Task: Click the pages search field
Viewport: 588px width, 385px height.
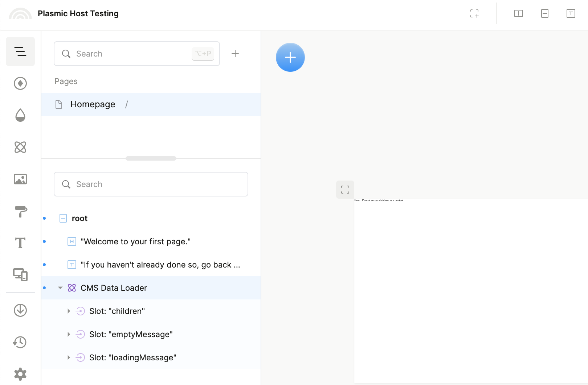Action: 132,54
